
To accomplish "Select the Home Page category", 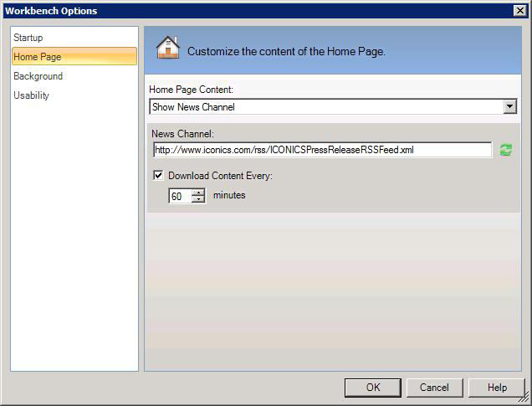I will click(x=38, y=57).
